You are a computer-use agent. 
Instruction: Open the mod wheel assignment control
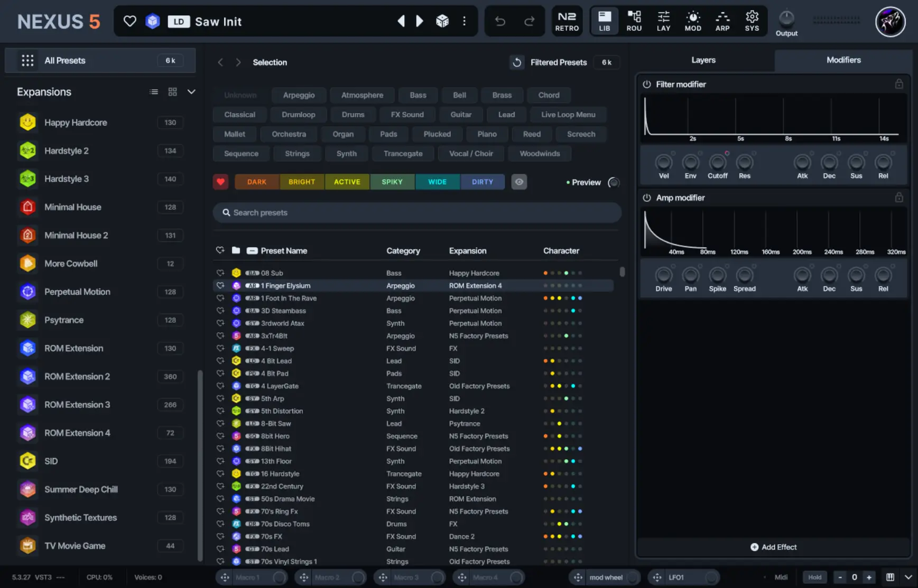point(605,577)
